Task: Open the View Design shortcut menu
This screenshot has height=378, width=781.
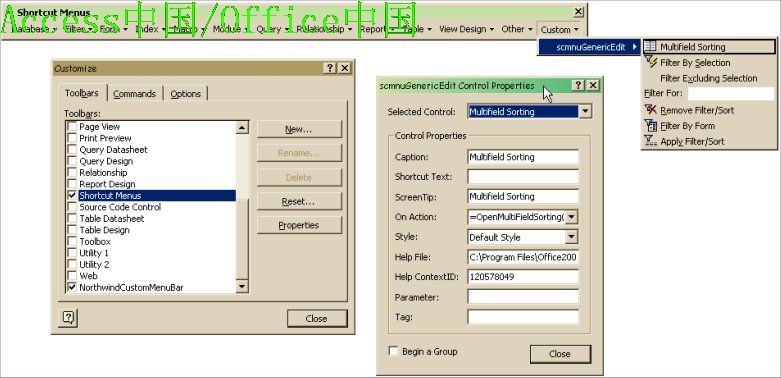Action: pyautogui.click(x=466, y=29)
